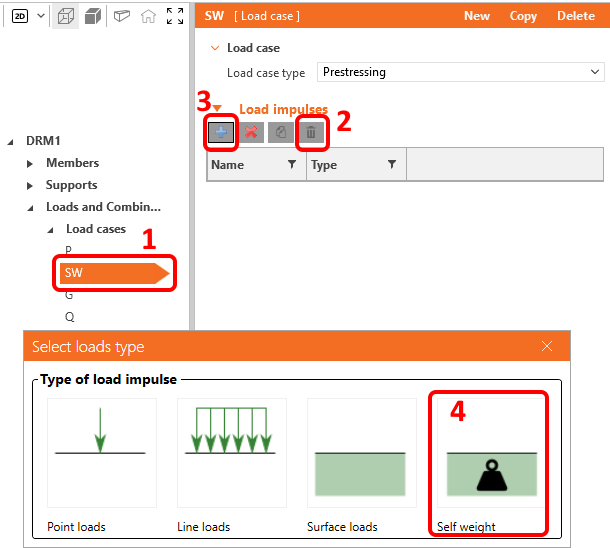Click Delete in the SW load case header
Viewport: 610px width, 548px height.
tap(576, 16)
